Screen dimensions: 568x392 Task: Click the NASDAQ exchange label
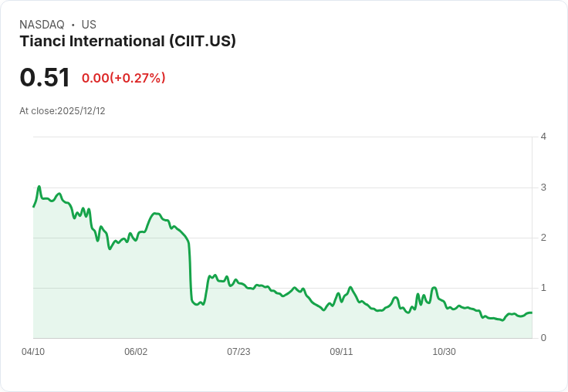42,25
